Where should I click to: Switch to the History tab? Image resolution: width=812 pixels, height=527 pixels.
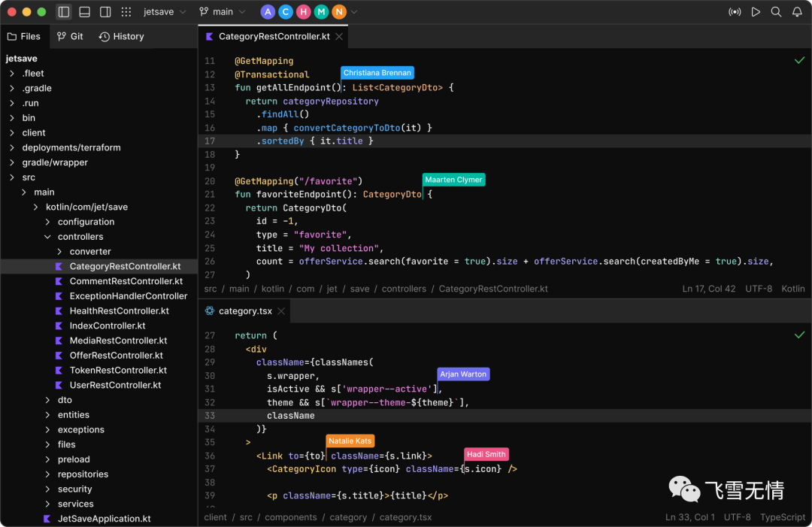click(122, 36)
